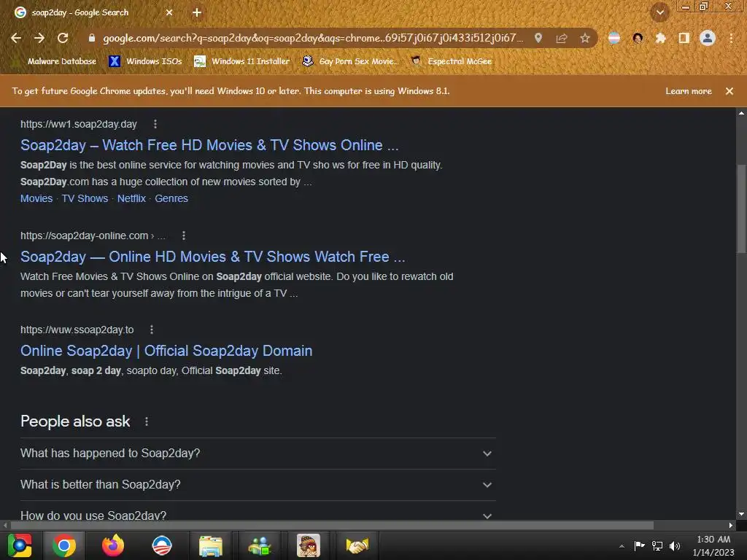This screenshot has height=560, width=747.
Task: Click Learn more in the update banner
Action: [689, 91]
